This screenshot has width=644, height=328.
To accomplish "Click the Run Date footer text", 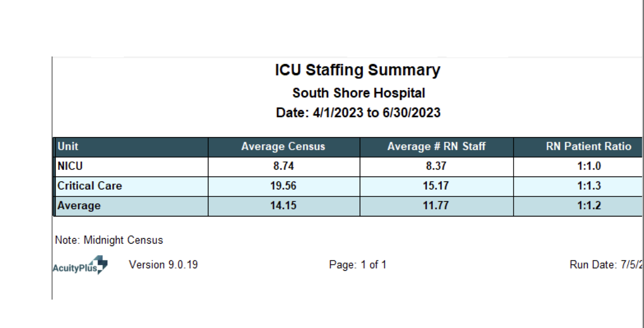I will [x=606, y=265].
